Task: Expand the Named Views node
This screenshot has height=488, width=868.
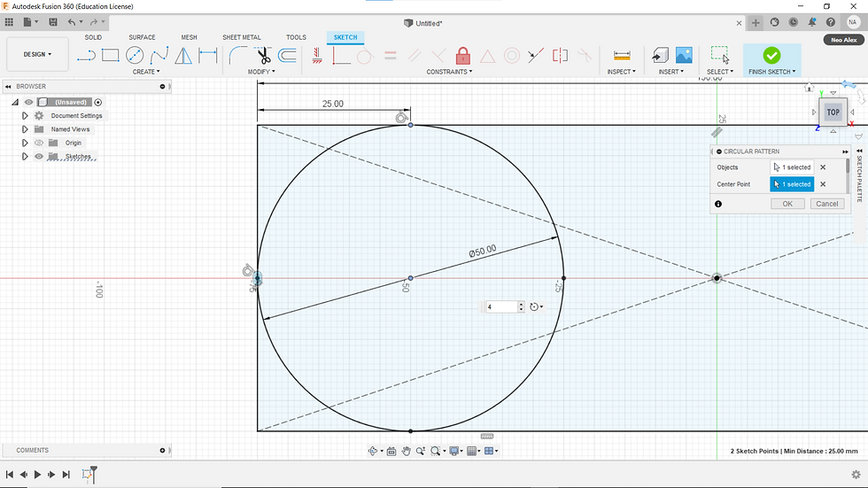Action: click(25, 129)
